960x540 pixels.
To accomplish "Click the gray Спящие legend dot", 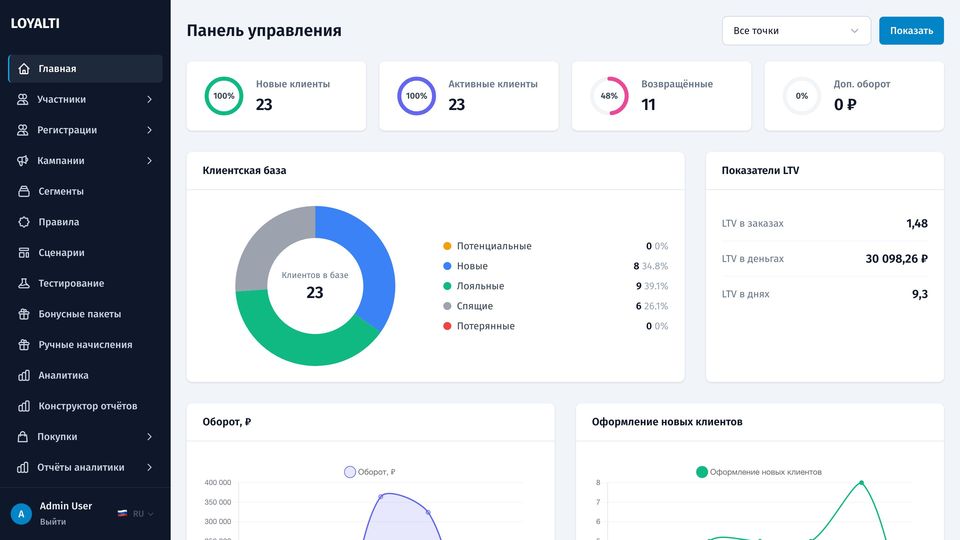I will click(x=447, y=306).
